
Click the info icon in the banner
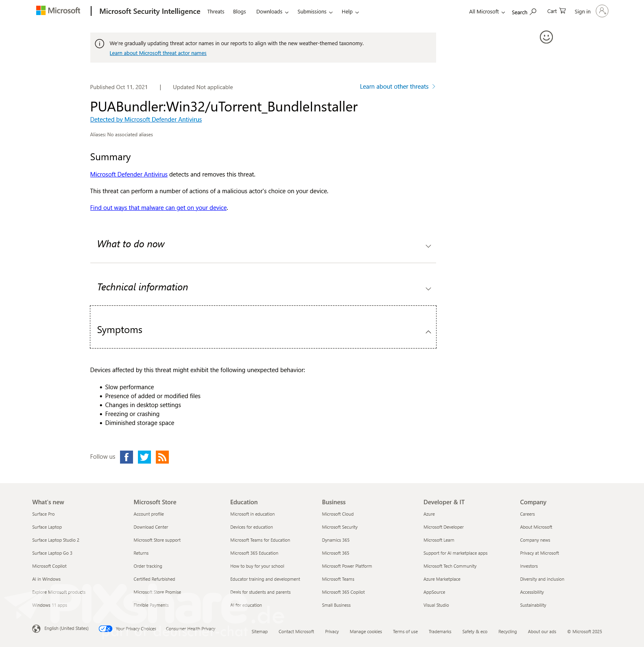pyautogui.click(x=100, y=44)
